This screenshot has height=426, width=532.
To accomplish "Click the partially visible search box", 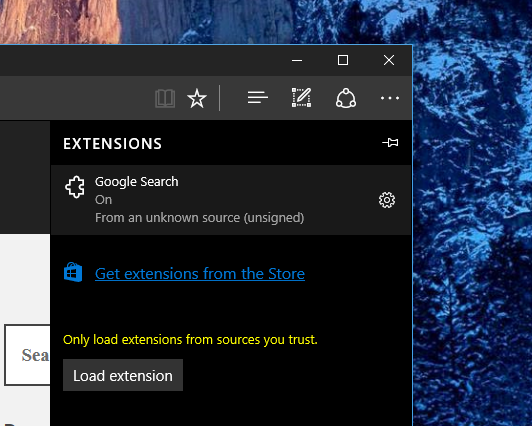I will 27,355.
